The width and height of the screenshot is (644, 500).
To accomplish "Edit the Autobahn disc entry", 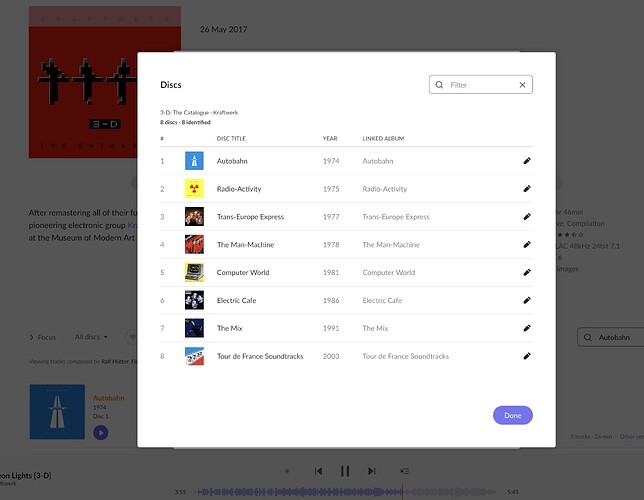I will pyautogui.click(x=527, y=161).
